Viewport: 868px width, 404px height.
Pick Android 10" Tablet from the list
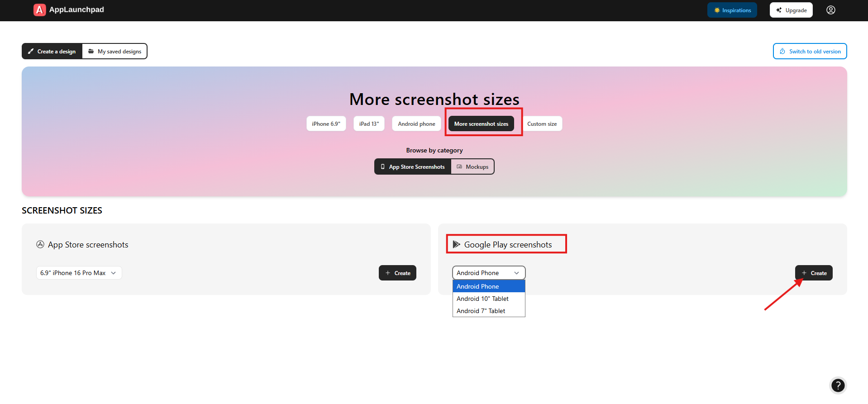pos(482,299)
